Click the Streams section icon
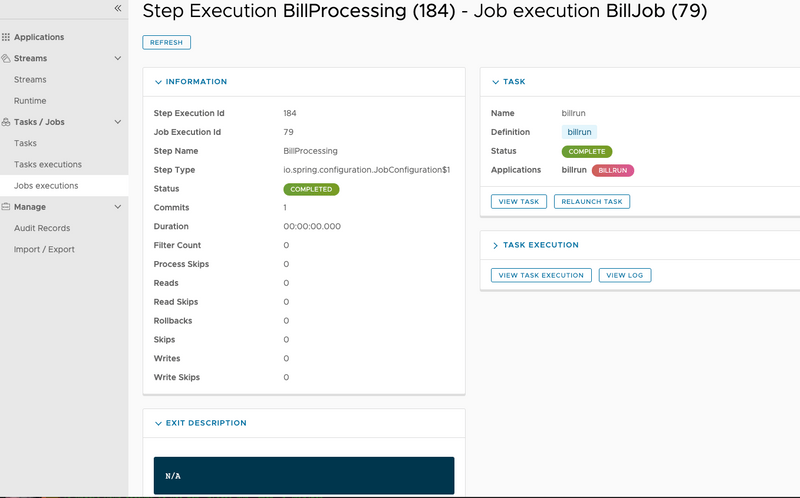Image resolution: width=800 pixels, height=498 pixels. (x=6, y=58)
